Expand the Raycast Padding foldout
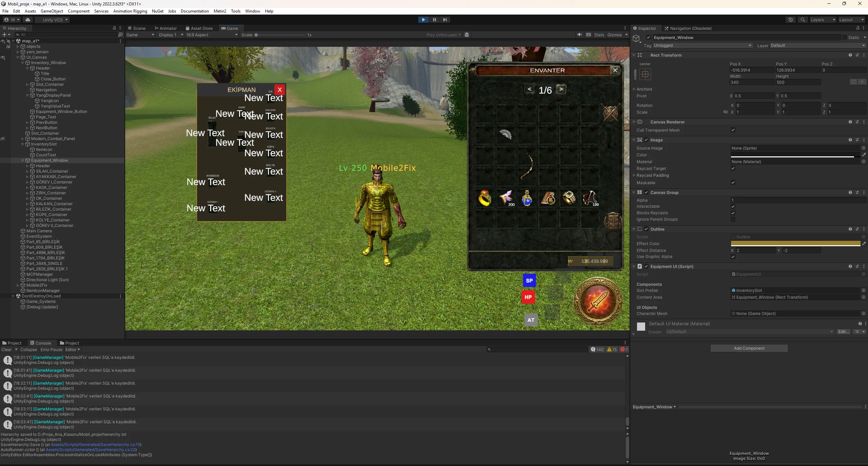Image resolution: width=868 pixels, height=466 pixels. pos(634,175)
